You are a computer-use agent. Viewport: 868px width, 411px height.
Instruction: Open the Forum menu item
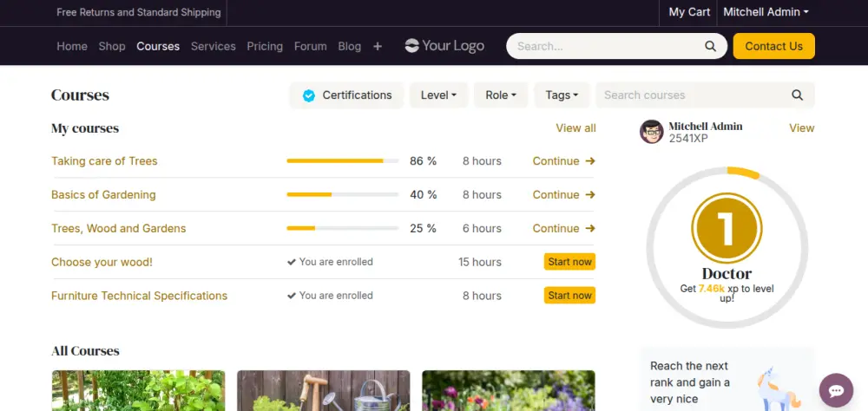tap(310, 47)
